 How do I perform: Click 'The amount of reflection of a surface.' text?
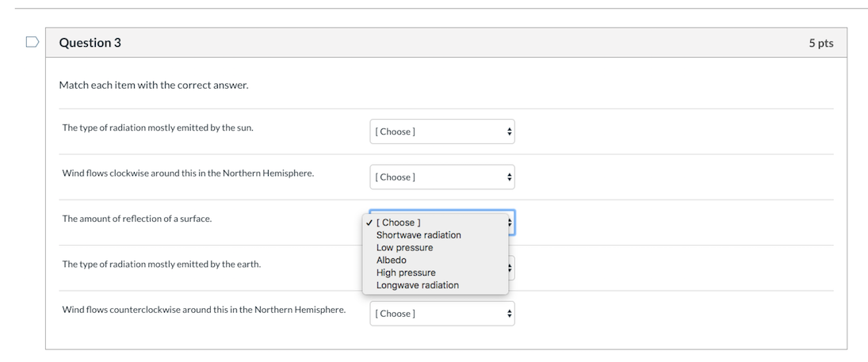coord(136,219)
